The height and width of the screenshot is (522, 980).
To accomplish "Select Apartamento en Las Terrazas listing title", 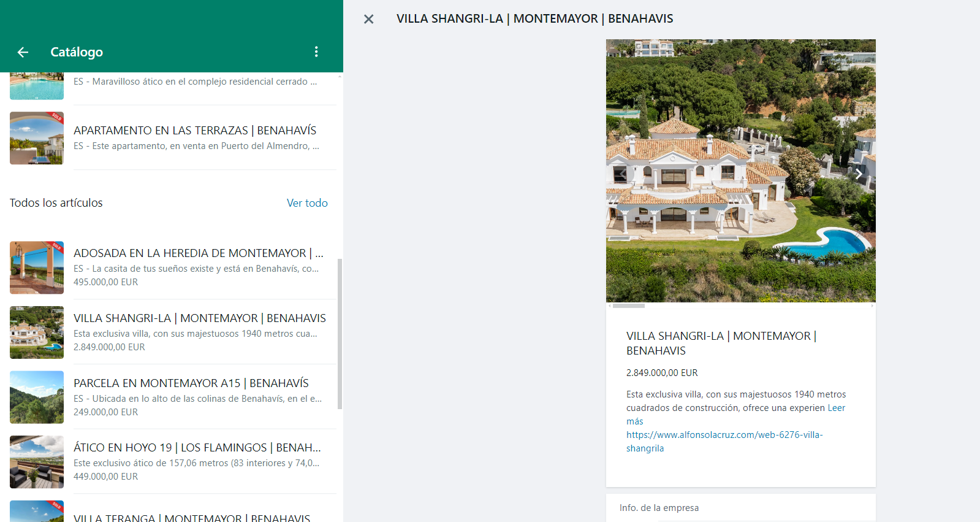I will tap(195, 130).
